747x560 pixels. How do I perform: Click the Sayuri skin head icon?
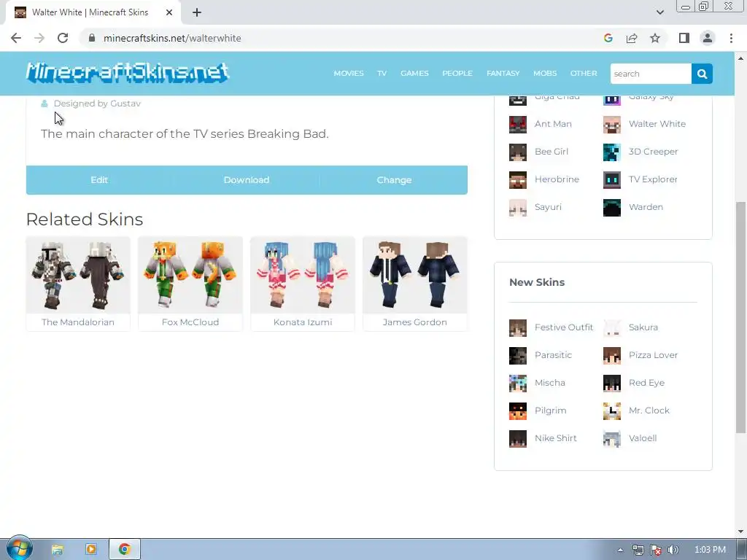pyautogui.click(x=518, y=208)
